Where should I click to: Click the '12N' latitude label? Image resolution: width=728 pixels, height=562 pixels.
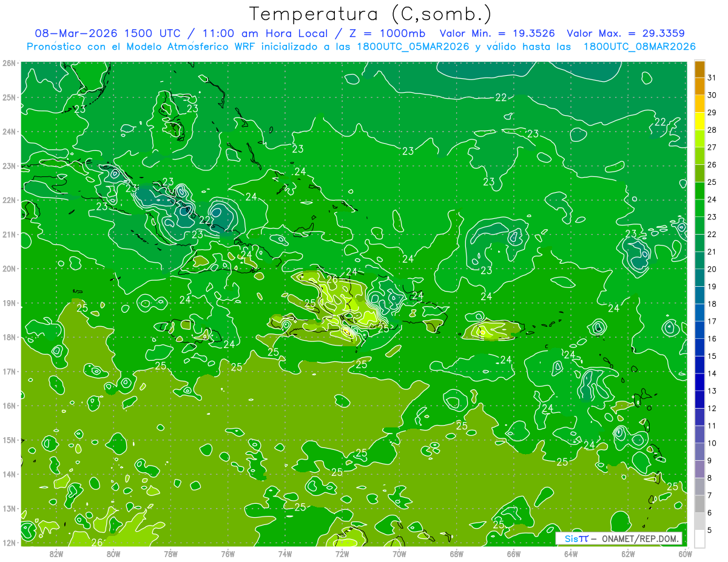point(9,543)
